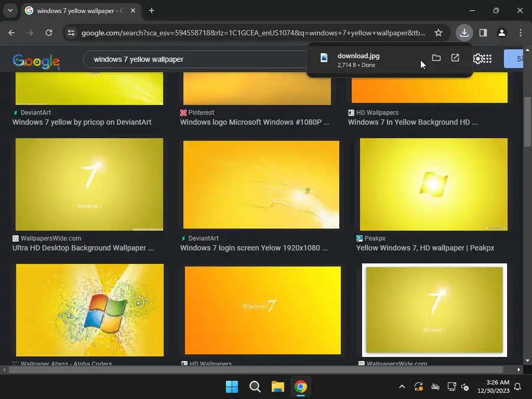Select WallpapersWide.com '7' wallpaper thumbnail
This screenshot has width=532, height=399.
[89, 184]
